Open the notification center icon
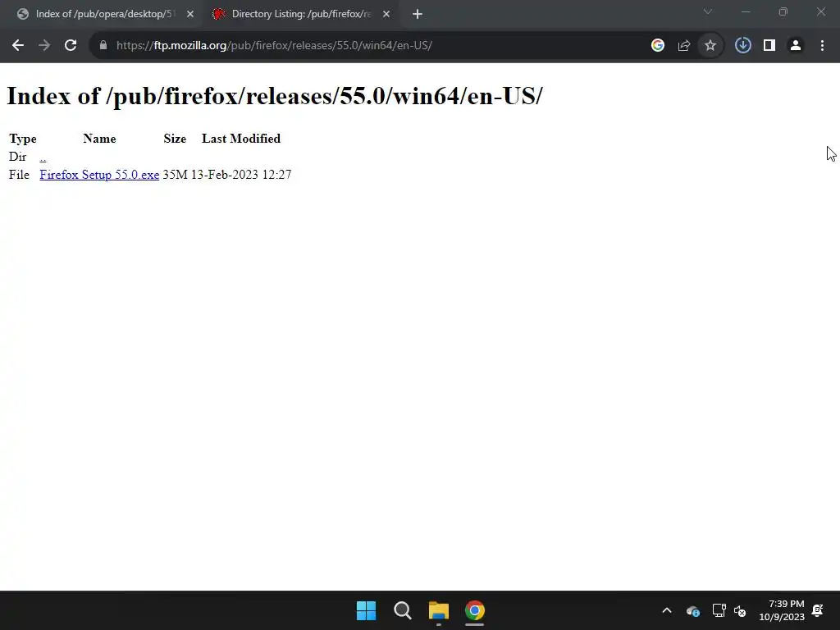The height and width of the screenshot is (630, 840). pyautogui.click(x=818, y=610)
